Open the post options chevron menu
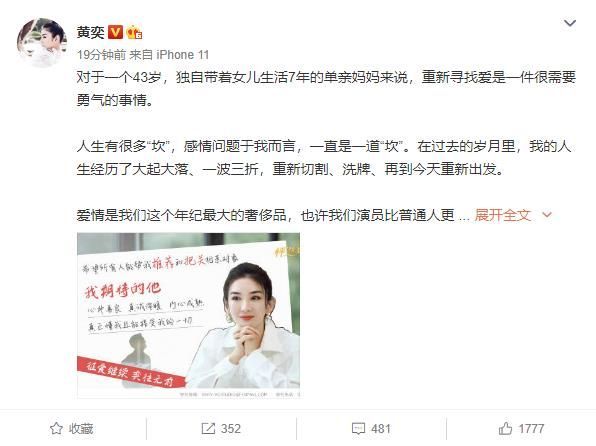Viewport: 596px width, 446px height. [569, 23]
